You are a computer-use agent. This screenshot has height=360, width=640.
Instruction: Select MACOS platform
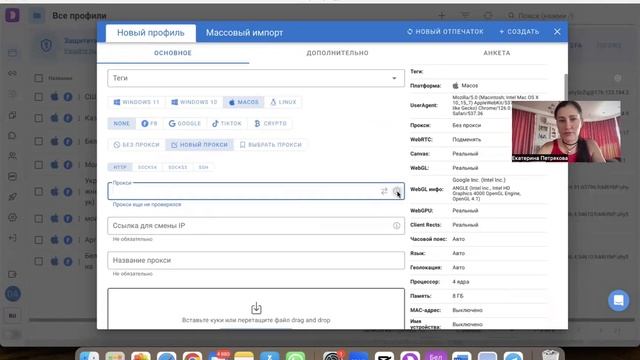[x=244, y=102]
